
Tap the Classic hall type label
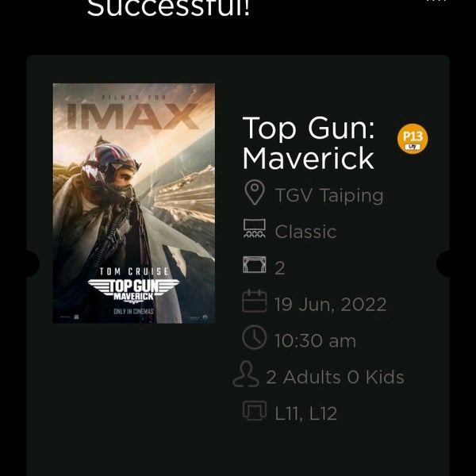click(x=305, y=232)
